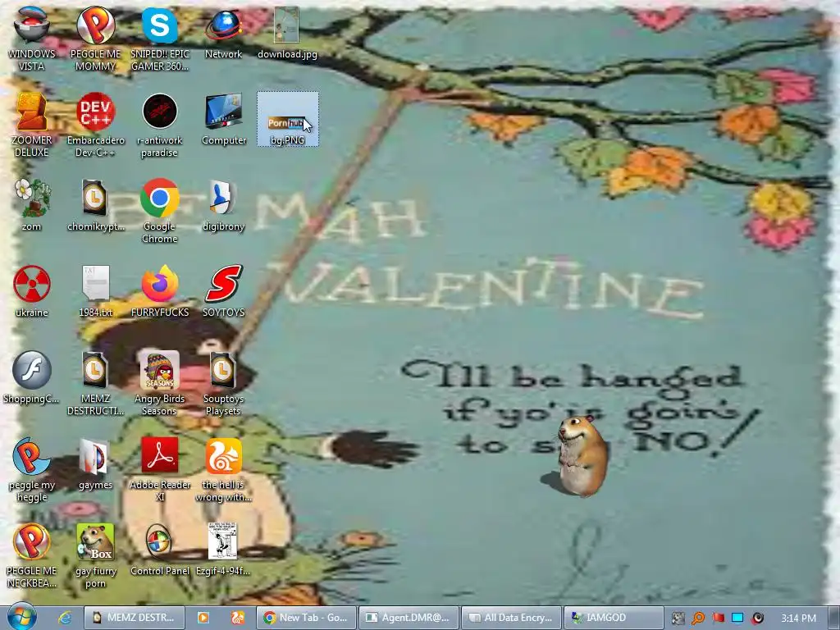Viewport: 840px width, 630px height.
Task: Switch to All Data Encry... taskbar window
Action: pyautogui.click(x=512, y=618)
